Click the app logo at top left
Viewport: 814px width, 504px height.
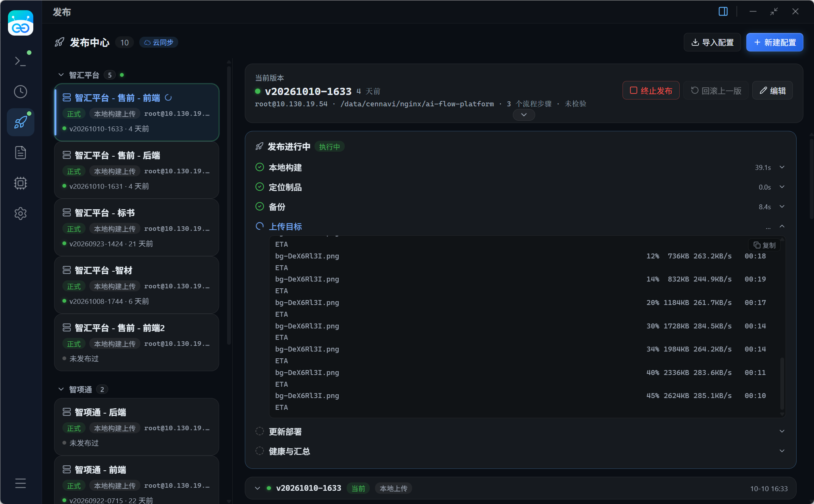pos(20,23)
